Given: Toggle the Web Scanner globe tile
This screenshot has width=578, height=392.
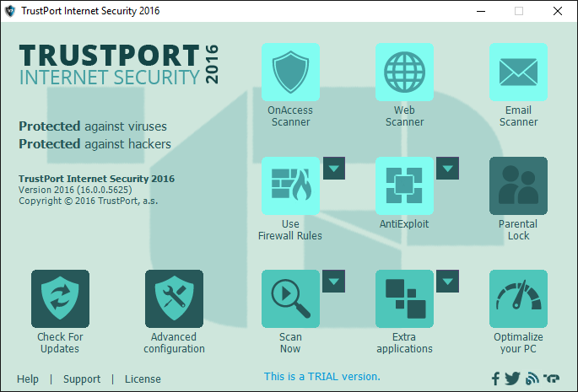Looking at the screenshot, I should 404,72.
